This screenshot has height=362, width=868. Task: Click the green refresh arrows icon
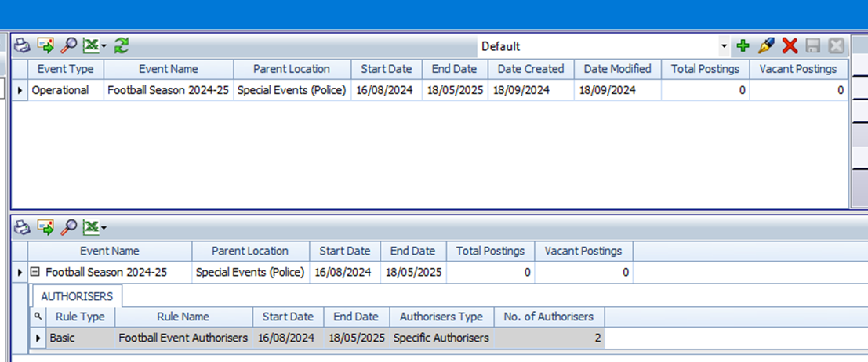[x=121, y=46]
